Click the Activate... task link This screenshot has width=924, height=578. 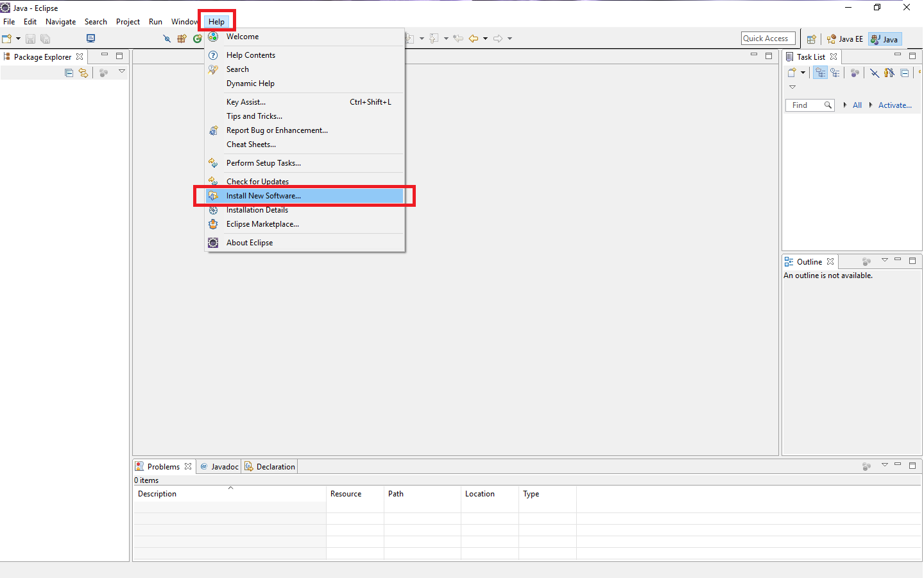[x=895, y=105]
